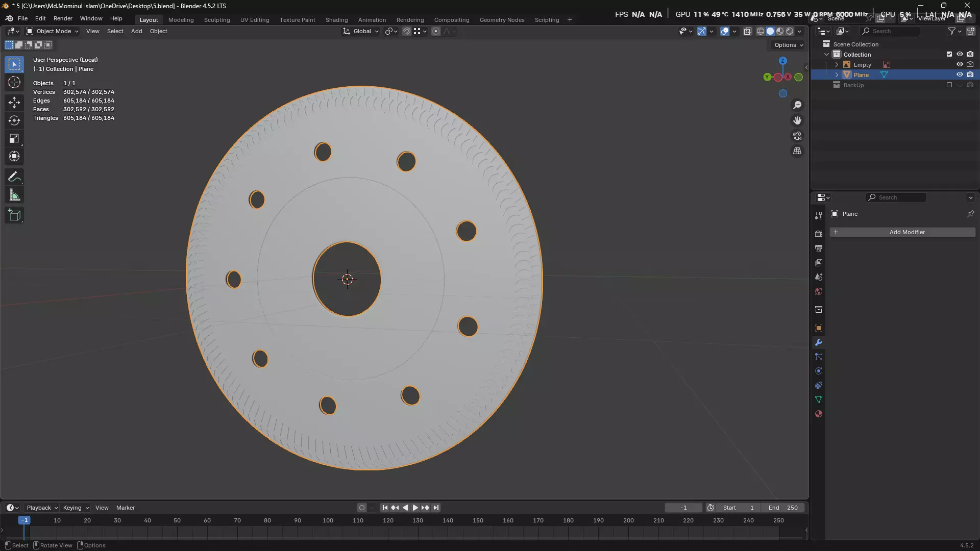
Task: Switch to the Modeling workspace tab
Action: pos(181,20)
